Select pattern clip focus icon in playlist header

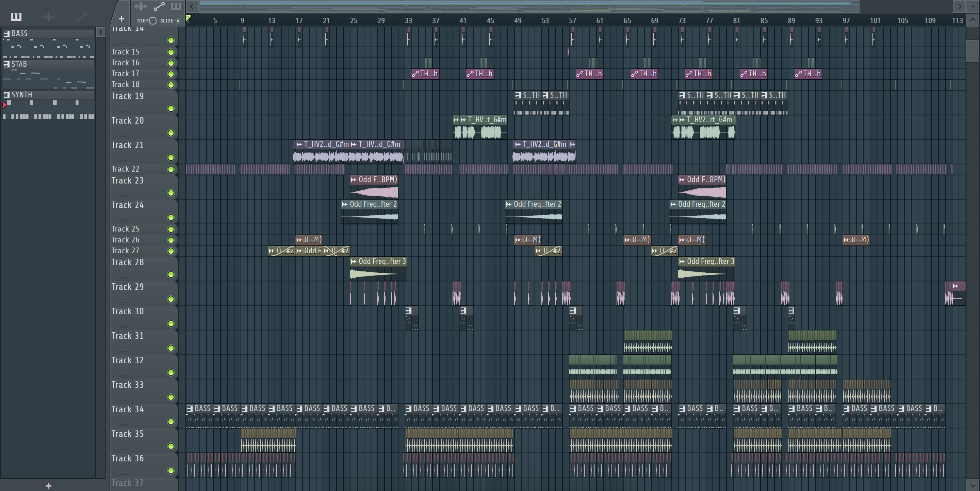(x=176, y=6)
